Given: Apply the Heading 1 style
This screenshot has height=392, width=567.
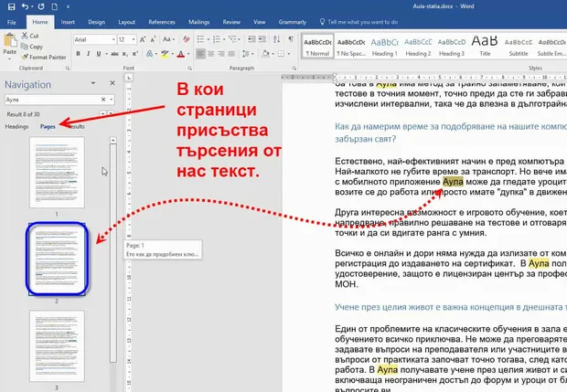Looking at the screenshot, I should click(x=385, y=48).
